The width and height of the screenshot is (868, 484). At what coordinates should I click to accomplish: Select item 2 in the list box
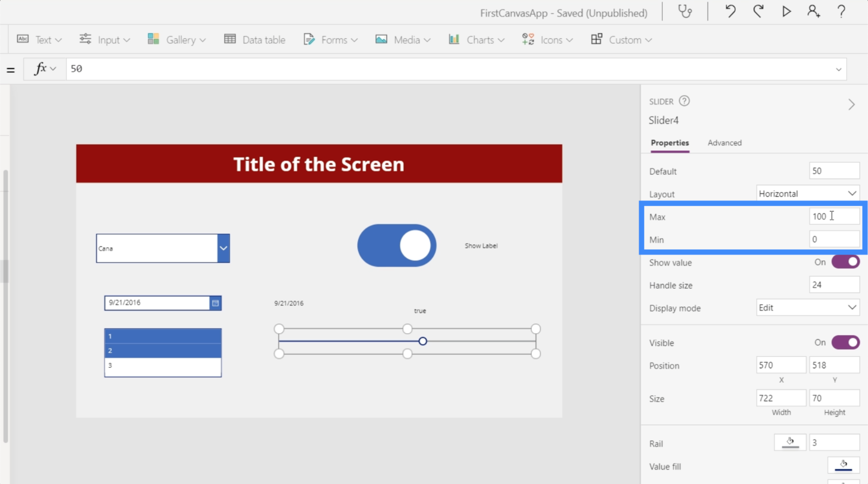point(163,351)
